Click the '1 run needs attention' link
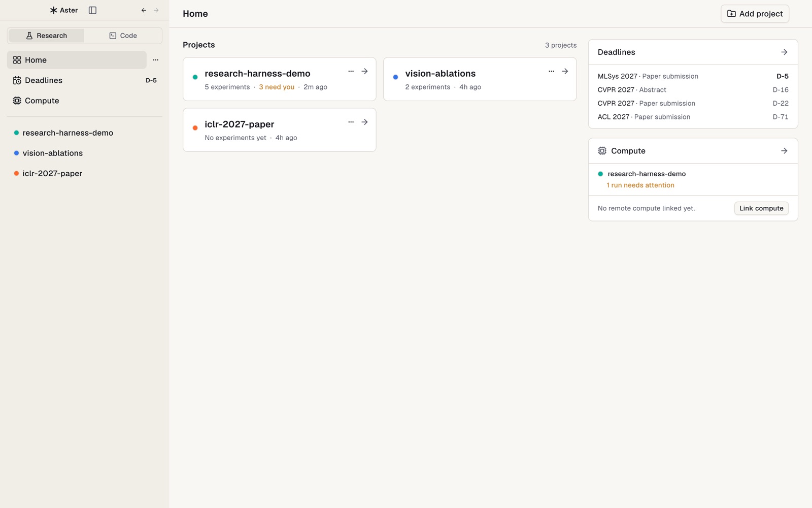Viewport: 812px width, 508px height. click(640, 185)
